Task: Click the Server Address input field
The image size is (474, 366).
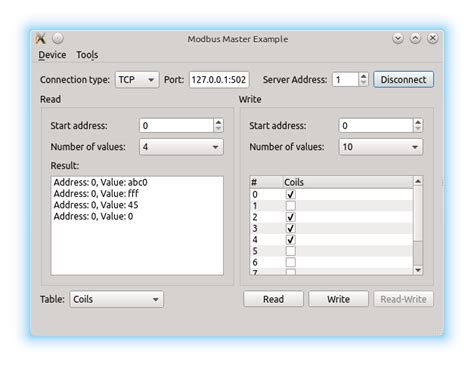Action: click(x=345, y=80)
